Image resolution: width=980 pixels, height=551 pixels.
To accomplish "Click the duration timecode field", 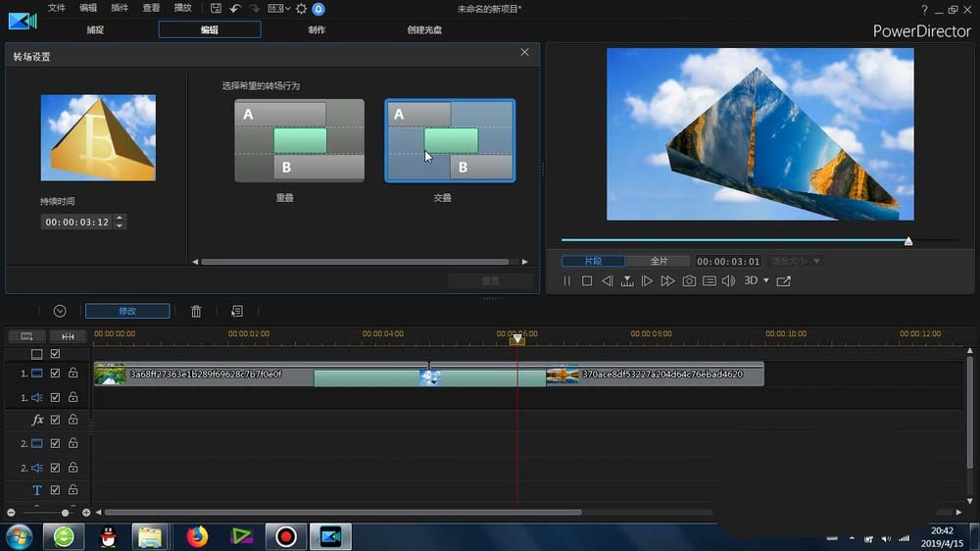I will pos(76,222).
